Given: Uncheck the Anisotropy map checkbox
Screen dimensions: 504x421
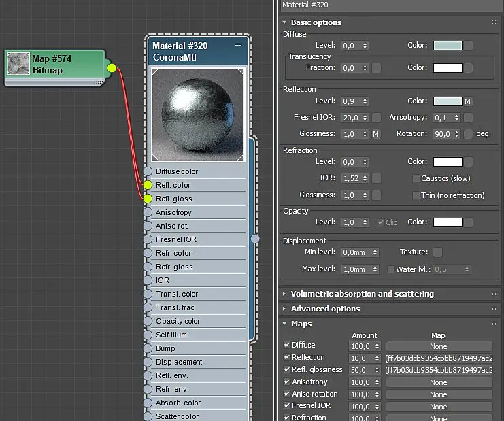Looking at the screenshot, I should tap(287, 382).
